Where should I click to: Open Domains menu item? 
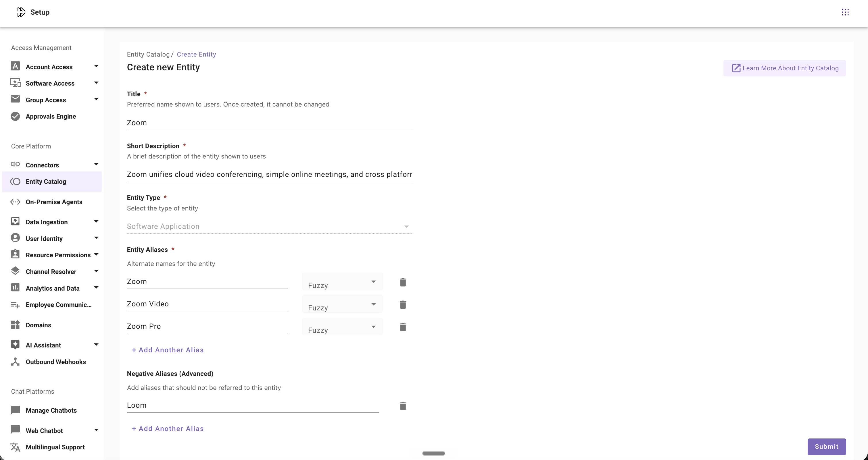pyautogui.click(x=52, y=325)
